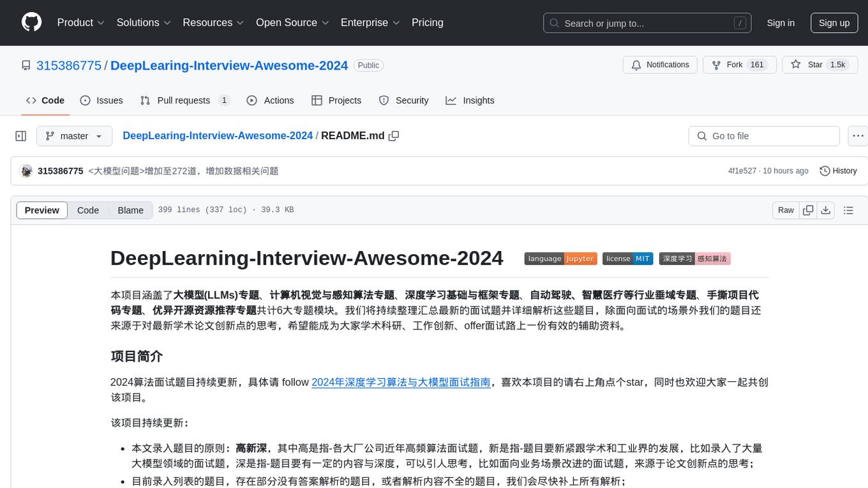
Task: View the file History
Action: tap(838, 171)
